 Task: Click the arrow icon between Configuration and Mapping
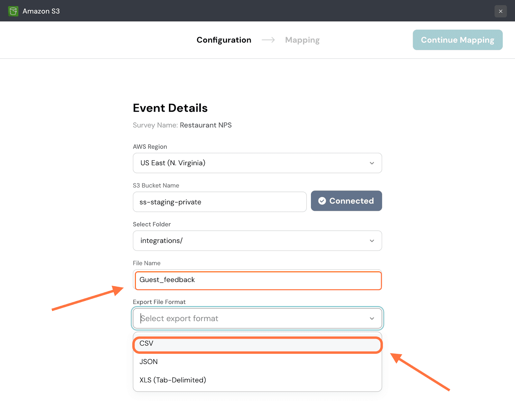click(x=268, y=40)
